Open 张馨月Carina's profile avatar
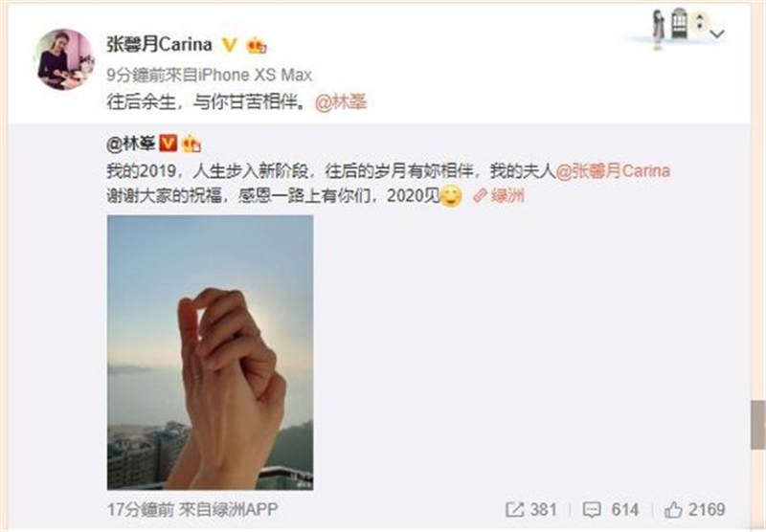Viewport: 766px width, 532px height. coord(63,59)
